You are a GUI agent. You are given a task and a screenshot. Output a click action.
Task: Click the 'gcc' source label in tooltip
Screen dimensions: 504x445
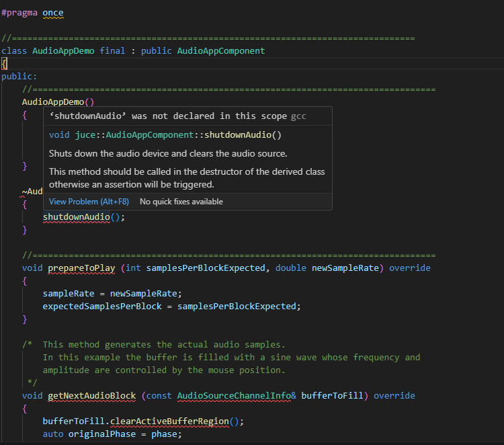tap(298, 116)
